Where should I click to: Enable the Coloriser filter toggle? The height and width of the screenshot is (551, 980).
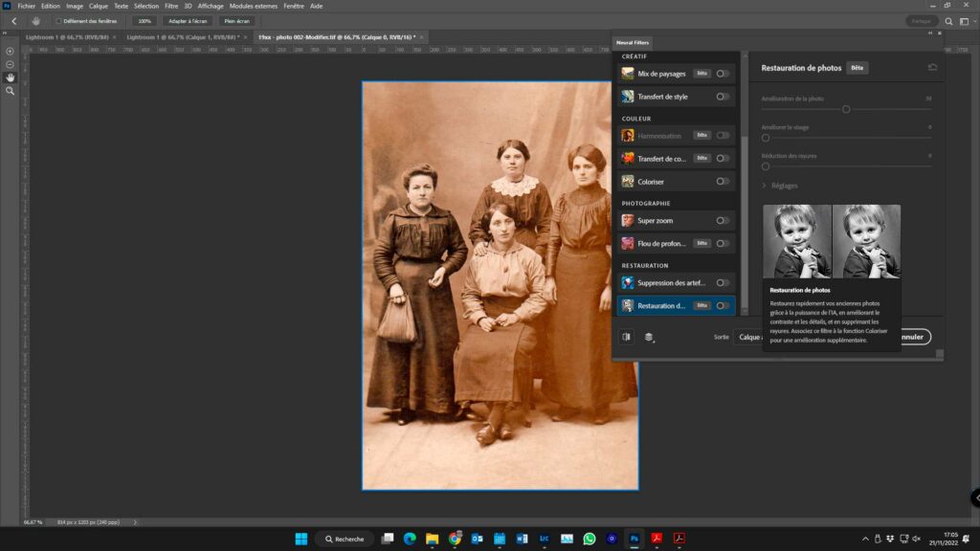(723, 181)
